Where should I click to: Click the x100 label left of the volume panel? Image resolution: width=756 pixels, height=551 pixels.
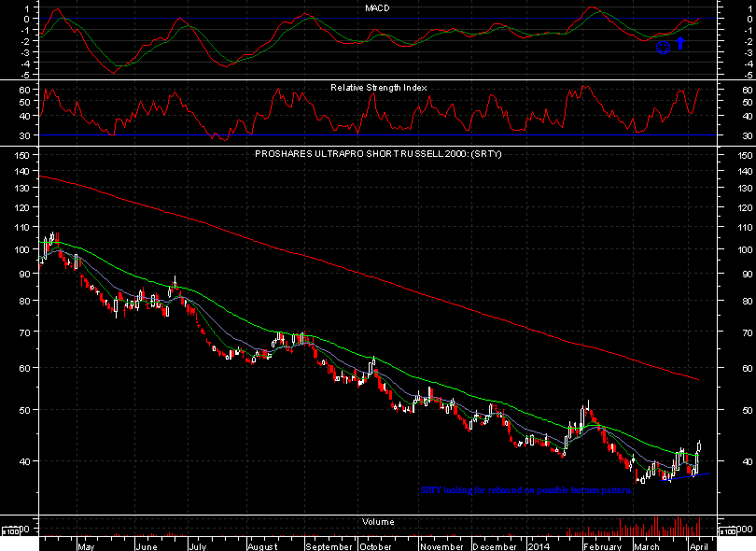pos(11,531)
